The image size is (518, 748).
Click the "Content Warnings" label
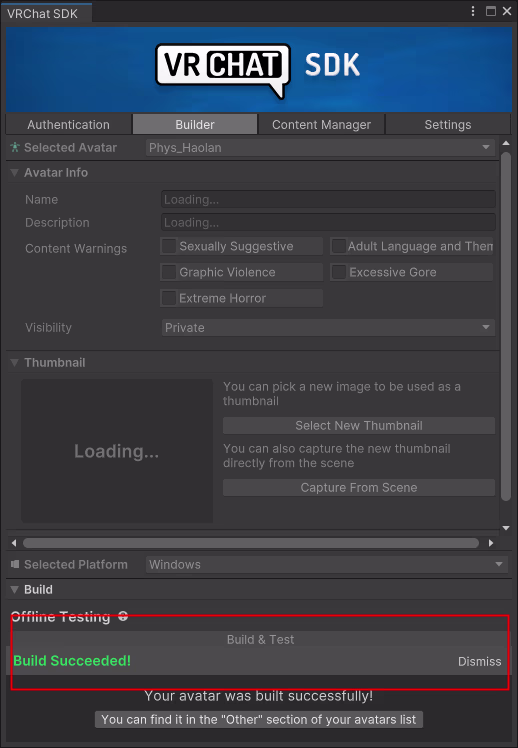[x=76, y=249]
